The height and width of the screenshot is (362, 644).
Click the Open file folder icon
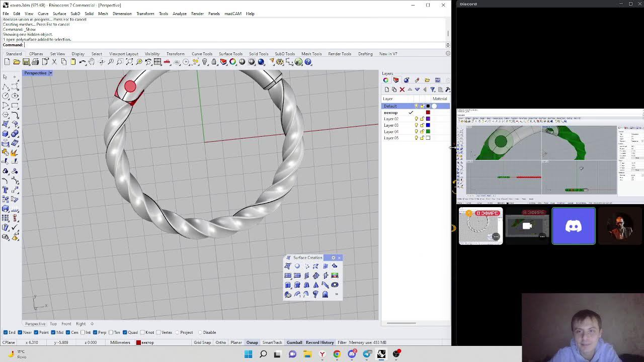[17, 62]
